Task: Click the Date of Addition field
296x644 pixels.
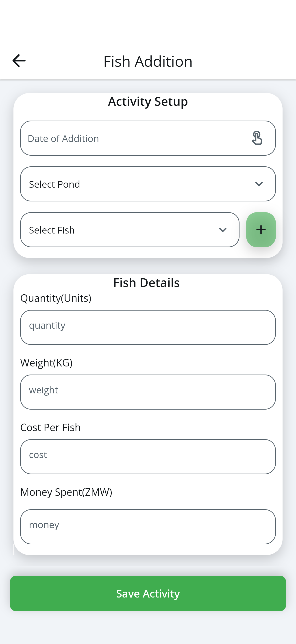Action: [148, 138]
